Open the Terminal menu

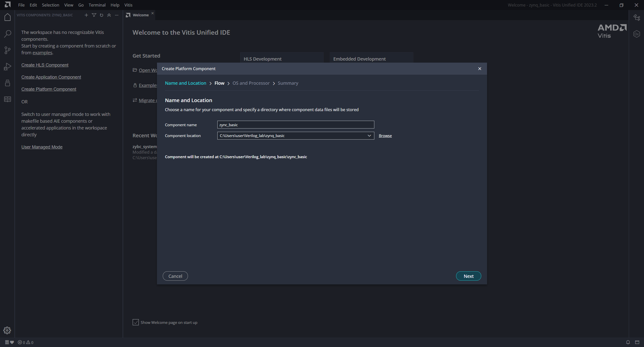[97, 5]
